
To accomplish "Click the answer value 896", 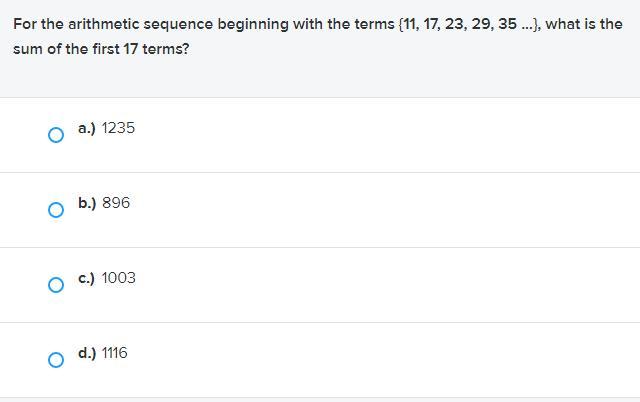I will pyautogui.click(x=116, y=203).
